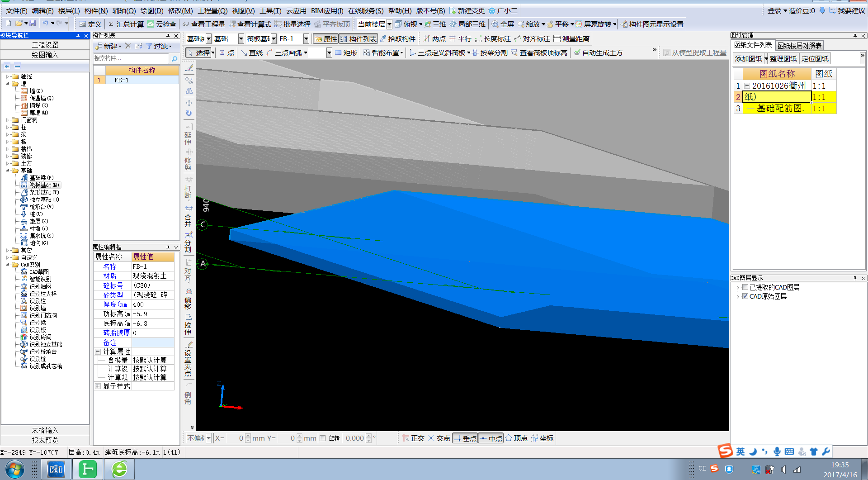Switch to 三维 3D view
Viewport: 868px width, 480px height.
click(x=435, y=24)
